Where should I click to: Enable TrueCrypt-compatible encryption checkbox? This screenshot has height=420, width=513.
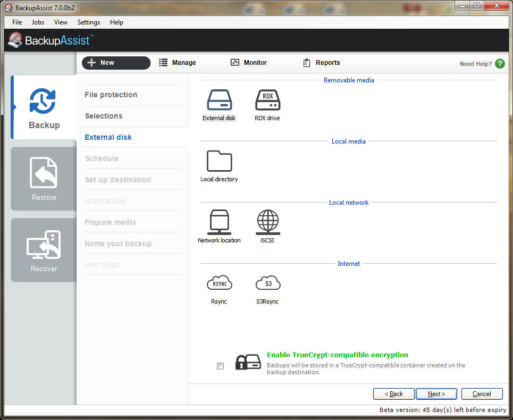[221, 366]
